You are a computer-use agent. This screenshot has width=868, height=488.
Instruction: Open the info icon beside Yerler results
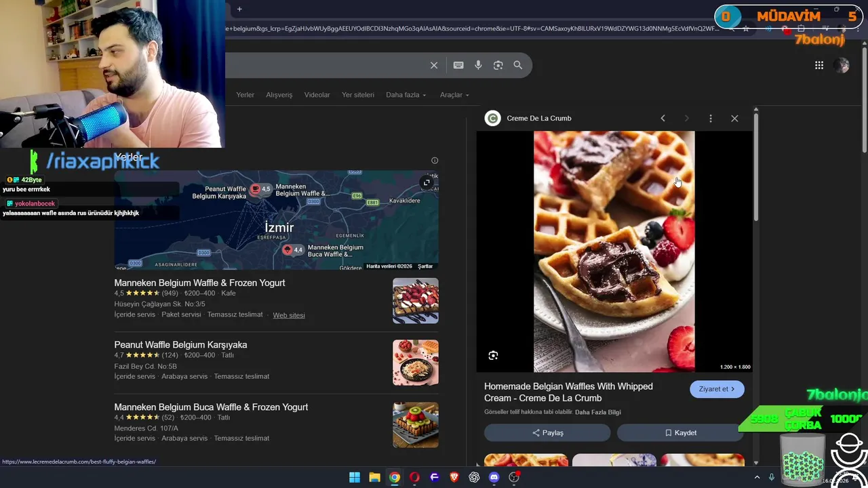tap(435, 161)
